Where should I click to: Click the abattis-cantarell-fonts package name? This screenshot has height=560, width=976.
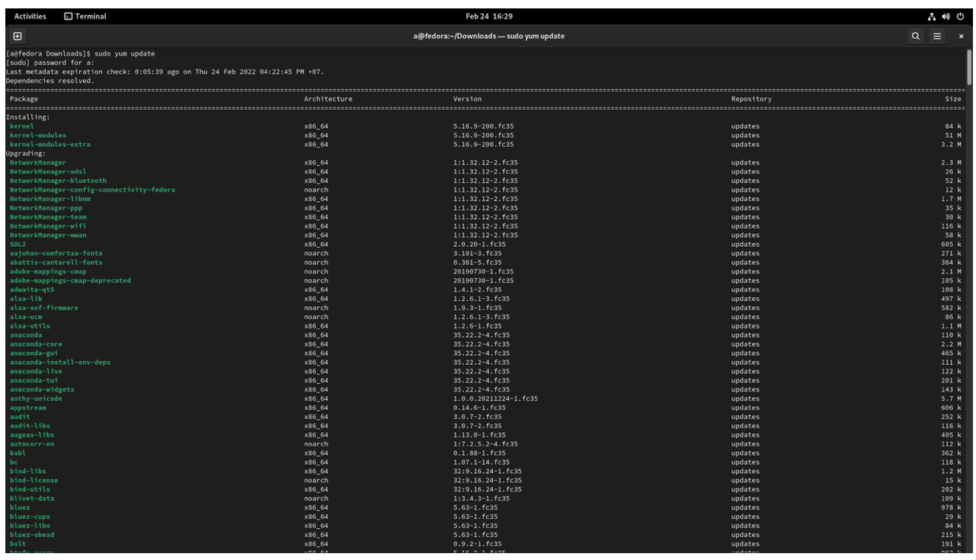click(56, 262)
